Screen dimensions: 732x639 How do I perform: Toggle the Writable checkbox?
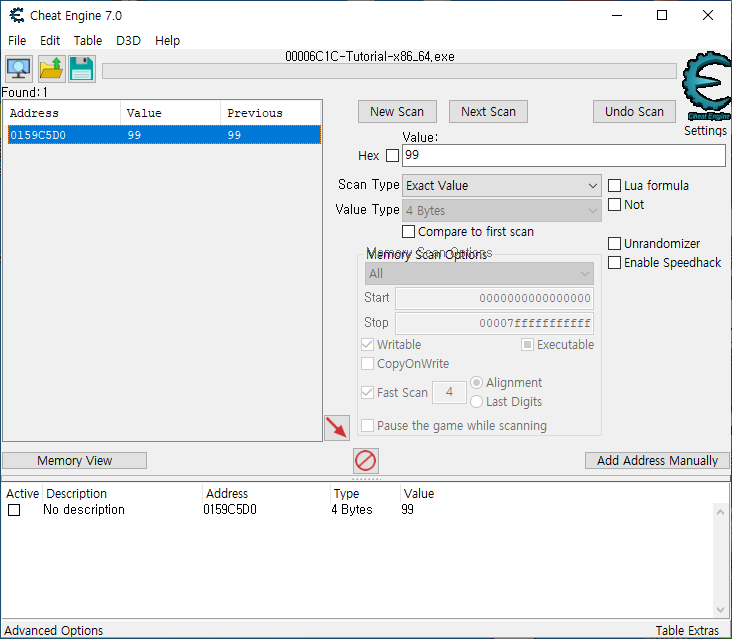(367, 344)
